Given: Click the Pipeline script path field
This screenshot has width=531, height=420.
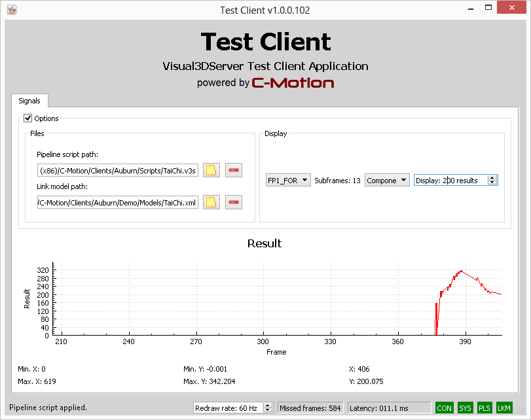Looking at the screenshot, I should coord(118,170).
